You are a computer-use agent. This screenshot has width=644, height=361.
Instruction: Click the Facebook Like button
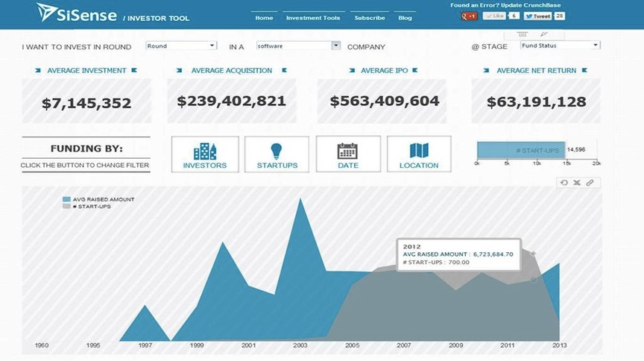click(494, 16)
